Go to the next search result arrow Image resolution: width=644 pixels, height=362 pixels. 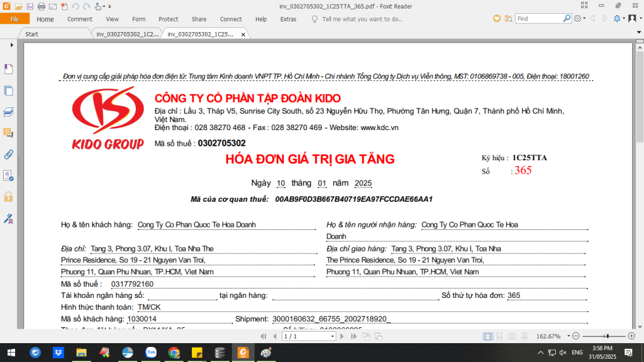[x=605, y=18]
